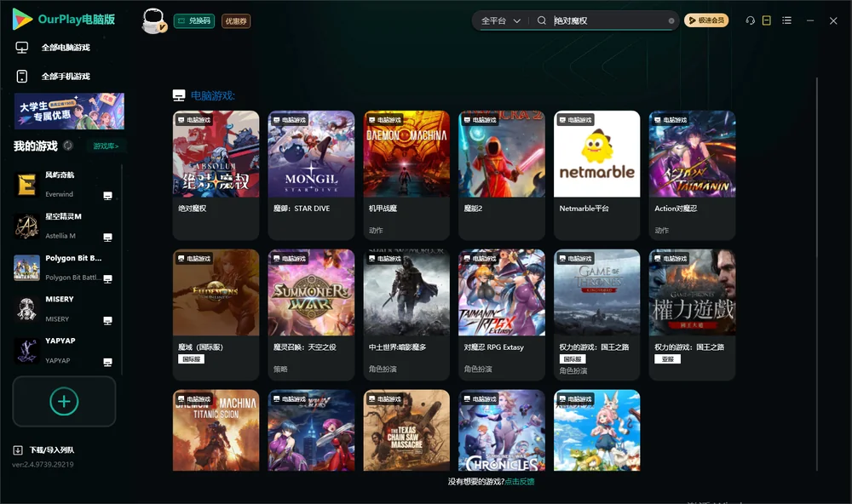The width and height of the screenshot is (852, 504).
Task: Open the user avatar profile
Action: coord(153,20)
